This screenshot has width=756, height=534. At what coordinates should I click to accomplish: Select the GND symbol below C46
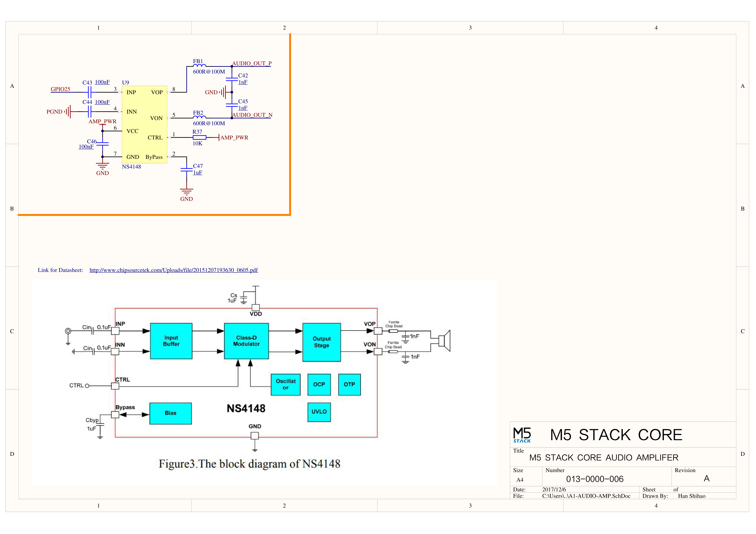[102, 166]
